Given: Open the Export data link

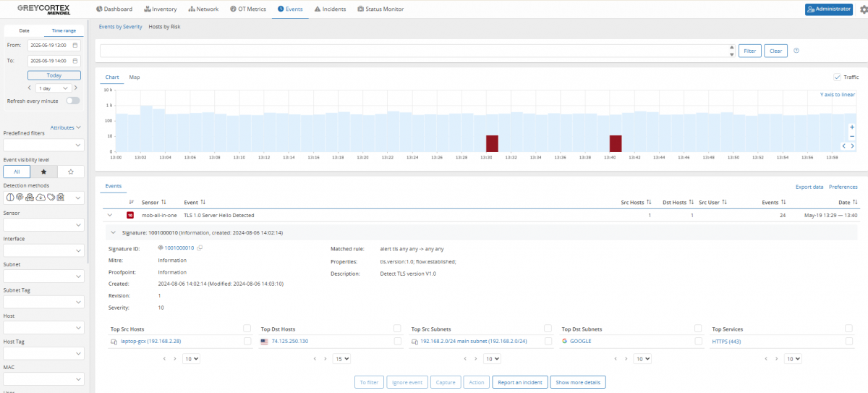Looking at the screenshot, I should [809, 187].
